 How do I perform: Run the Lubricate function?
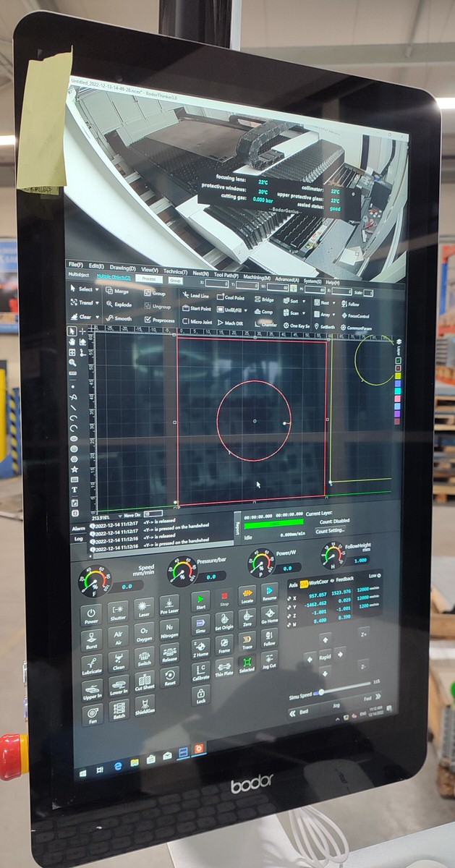pyautogui.click(x=93, y=666)
